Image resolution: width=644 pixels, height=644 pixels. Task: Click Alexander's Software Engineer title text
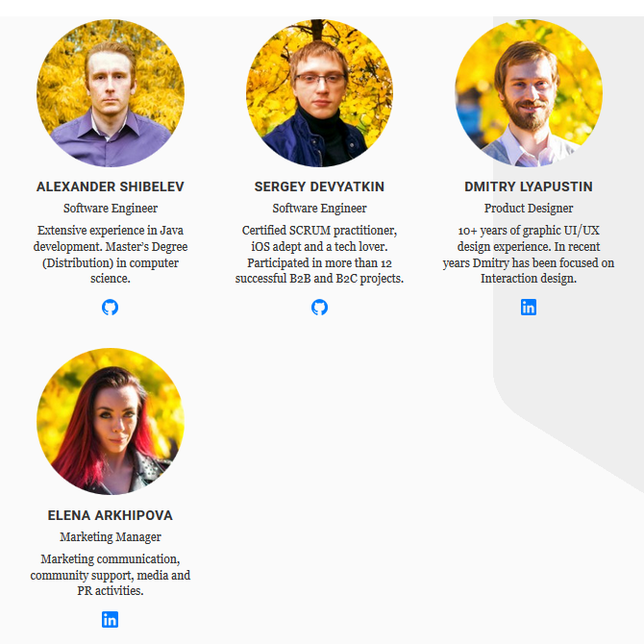coord(111,209)
